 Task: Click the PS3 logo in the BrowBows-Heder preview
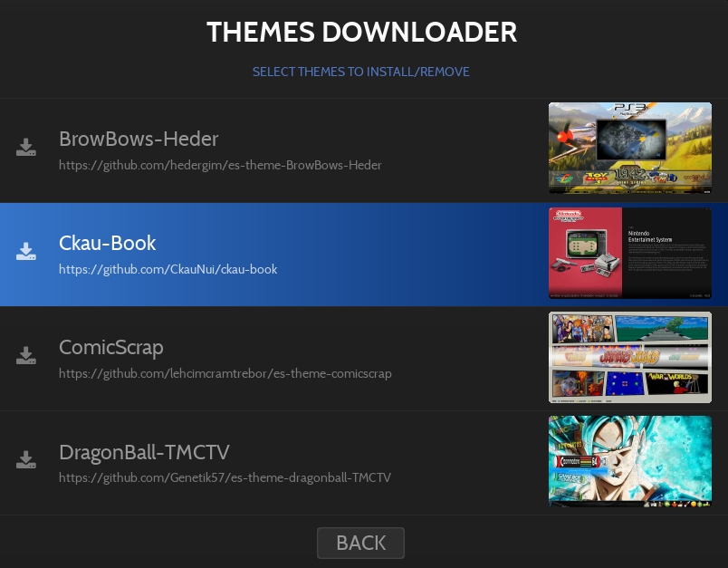(631, 110)
